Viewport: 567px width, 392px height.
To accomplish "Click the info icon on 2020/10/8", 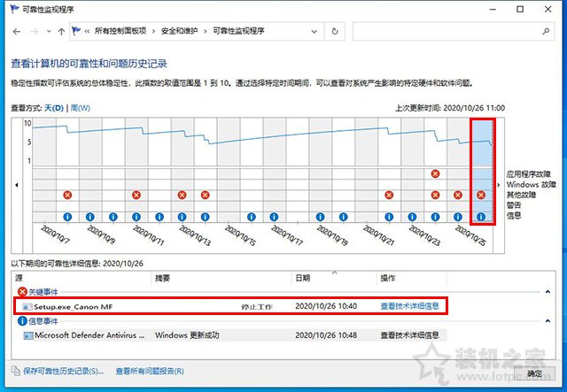I will (x=67, y=217).
